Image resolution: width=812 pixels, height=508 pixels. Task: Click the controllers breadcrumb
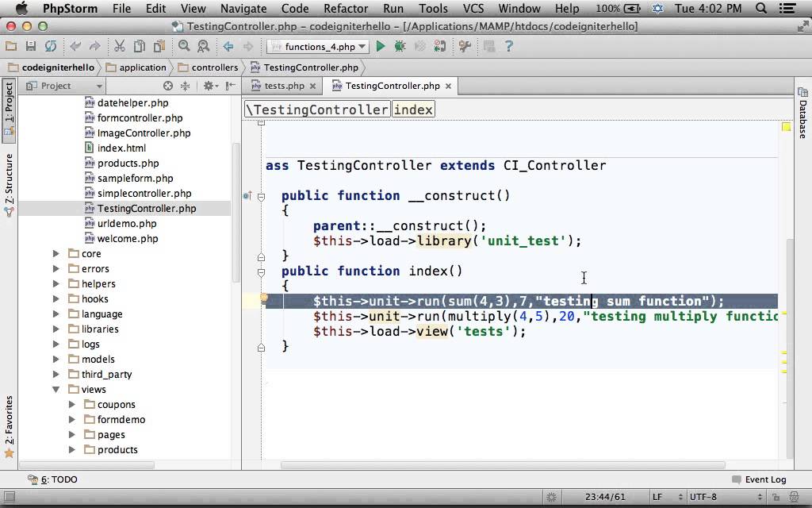209,67
